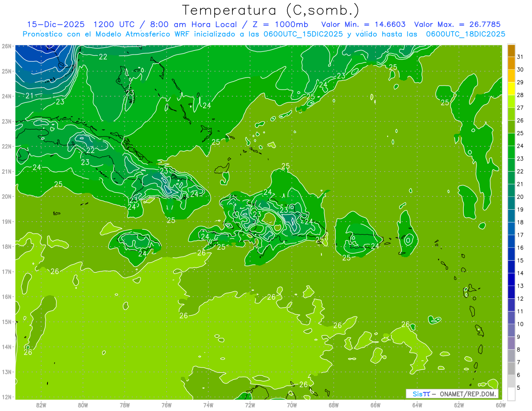The image size is (532, 411).
Task: Click the 'Valor Max. = 26.7785' text
Action: click(x=458, y=24)
